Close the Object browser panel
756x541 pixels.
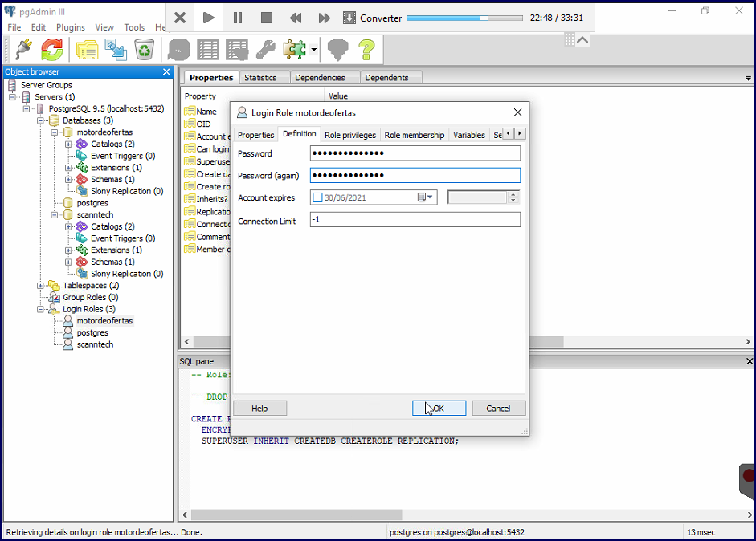tap(166, 71)
